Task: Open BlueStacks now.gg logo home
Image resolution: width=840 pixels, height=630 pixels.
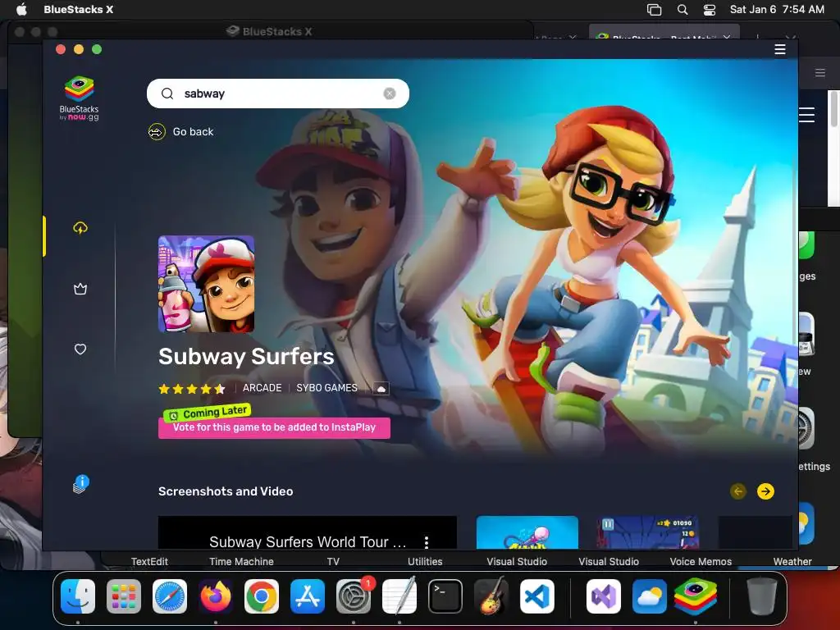Action: pyautogui.click(x=80, y=98)
